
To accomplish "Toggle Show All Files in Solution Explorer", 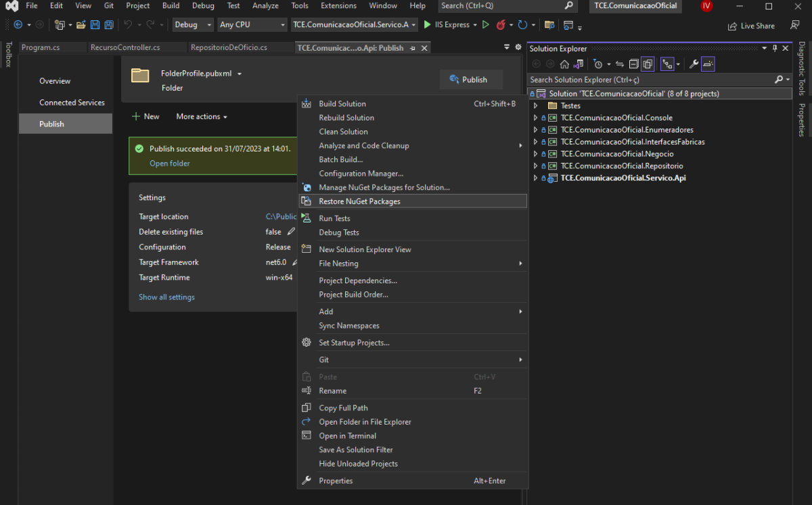I will (x=648, y=64).
